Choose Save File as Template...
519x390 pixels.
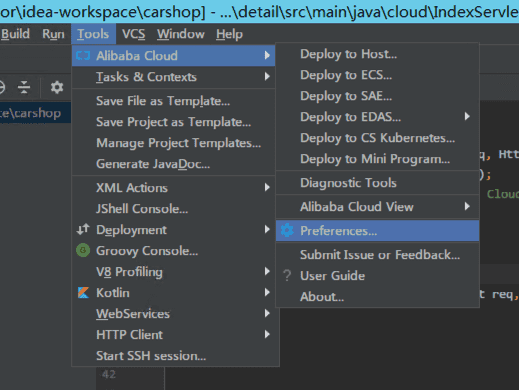click(173, 101)
